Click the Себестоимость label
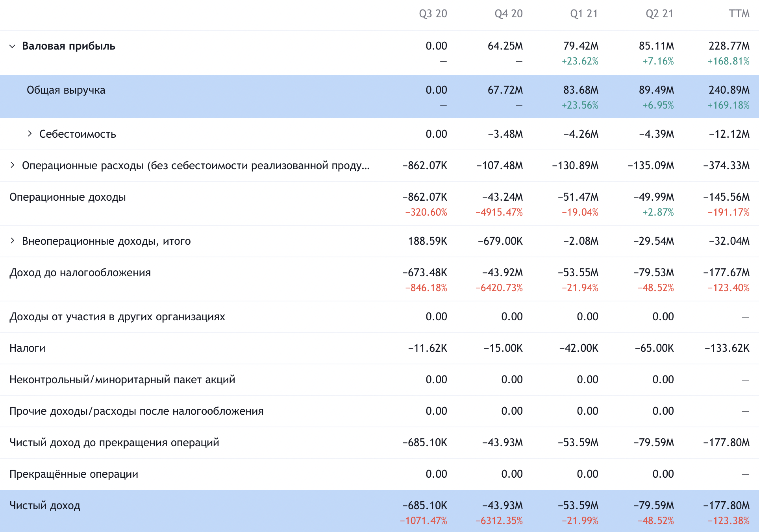This screenshot has height=532, width=759. [x=78, y=134]
